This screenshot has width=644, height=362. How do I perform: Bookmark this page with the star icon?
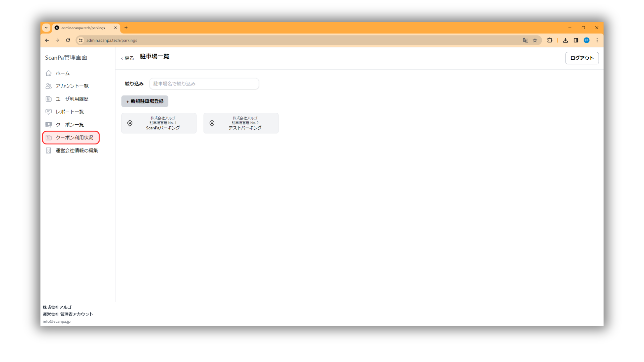click(x=535, y=40)
